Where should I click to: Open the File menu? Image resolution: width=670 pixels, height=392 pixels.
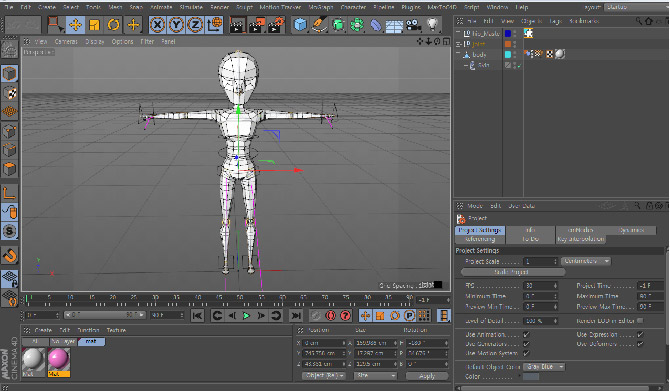coord(9,7)
